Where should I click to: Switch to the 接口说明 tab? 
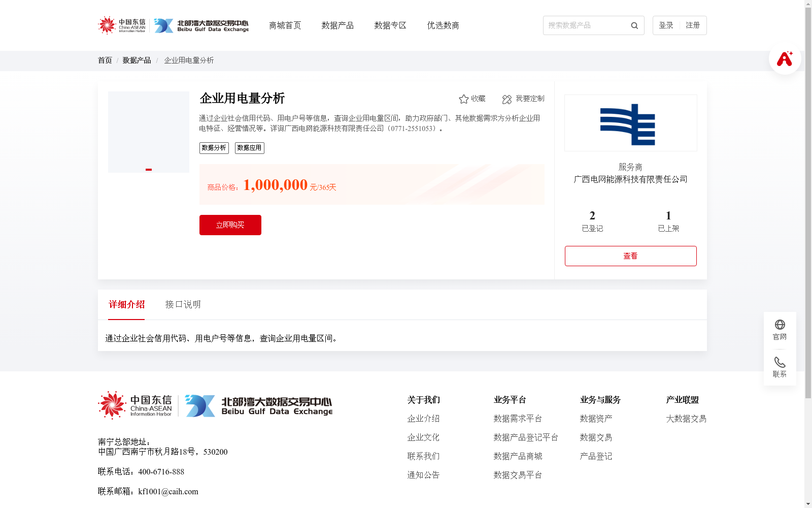click(x=183, y=304)
